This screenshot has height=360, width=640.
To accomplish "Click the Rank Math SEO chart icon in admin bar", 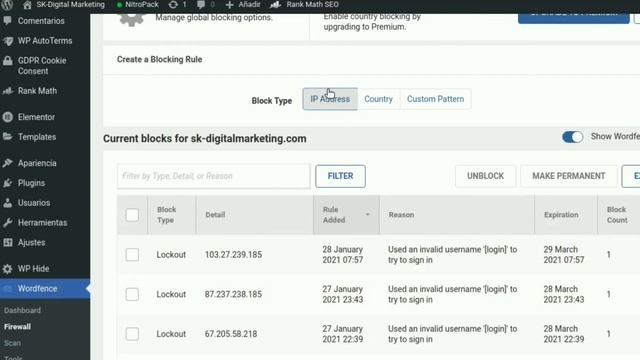I will [x=276, y=4].
